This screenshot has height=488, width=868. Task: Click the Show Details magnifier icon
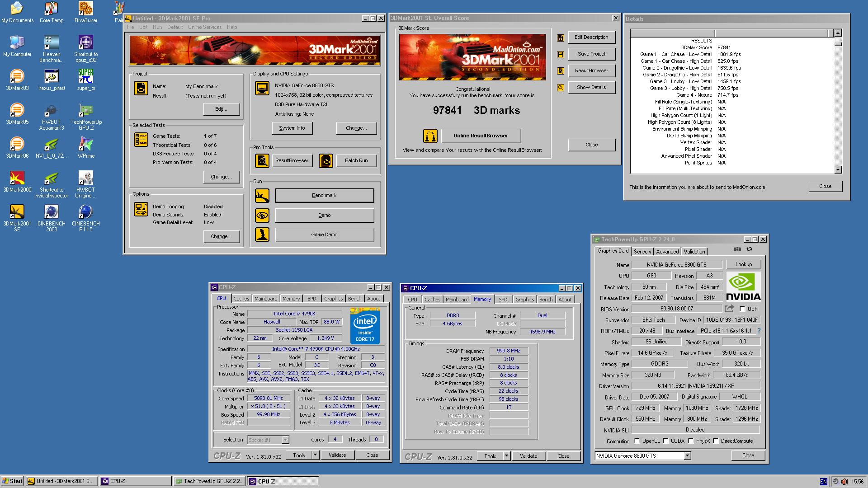coord(561,88)
